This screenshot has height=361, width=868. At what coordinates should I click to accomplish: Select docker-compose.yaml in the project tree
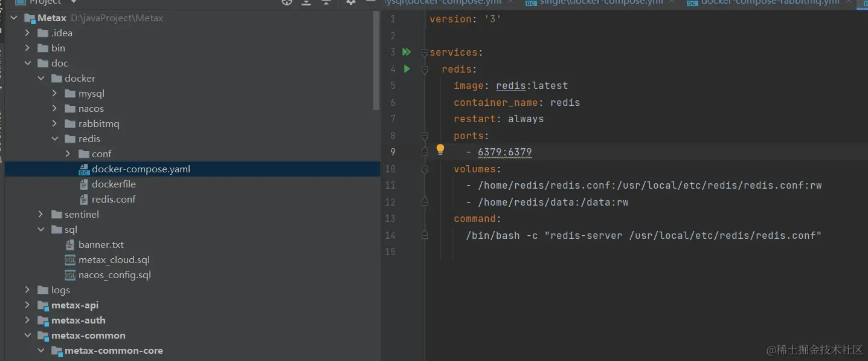(192, 169)
